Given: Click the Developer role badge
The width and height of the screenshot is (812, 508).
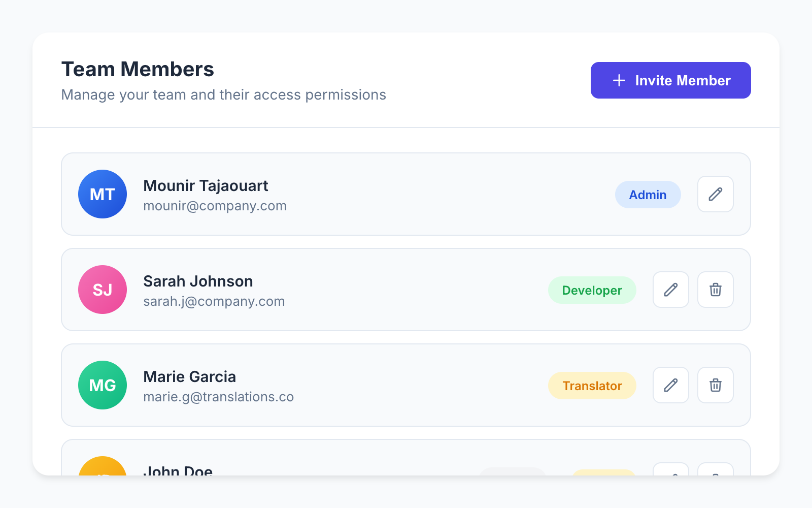Looking at the screenshot, I should coord(592,290).
